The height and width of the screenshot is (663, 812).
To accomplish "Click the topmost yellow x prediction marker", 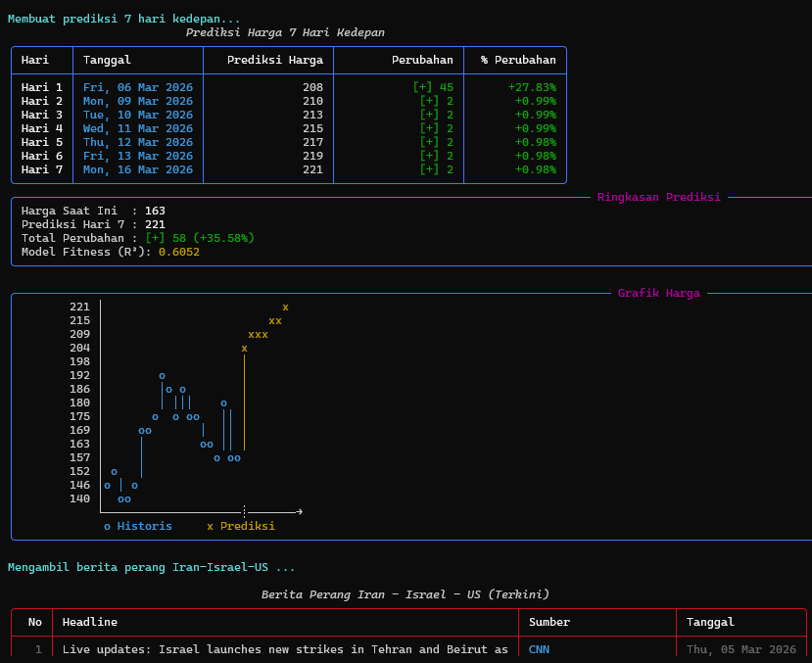I will tap(285, 308).
